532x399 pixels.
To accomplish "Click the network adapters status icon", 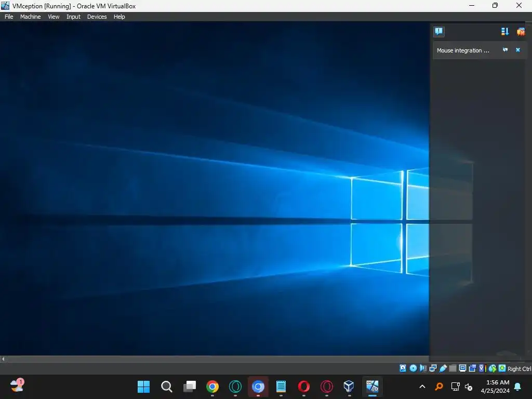I will [433, 368].
